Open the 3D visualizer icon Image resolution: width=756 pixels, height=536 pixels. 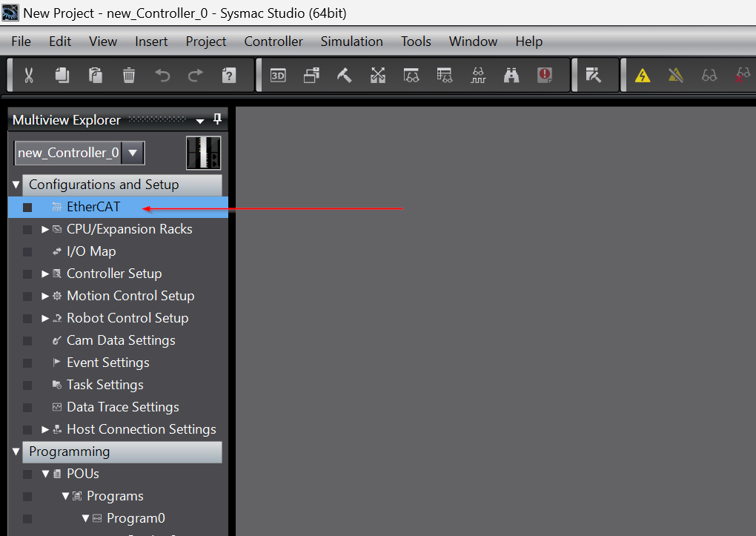pos(278,76)
